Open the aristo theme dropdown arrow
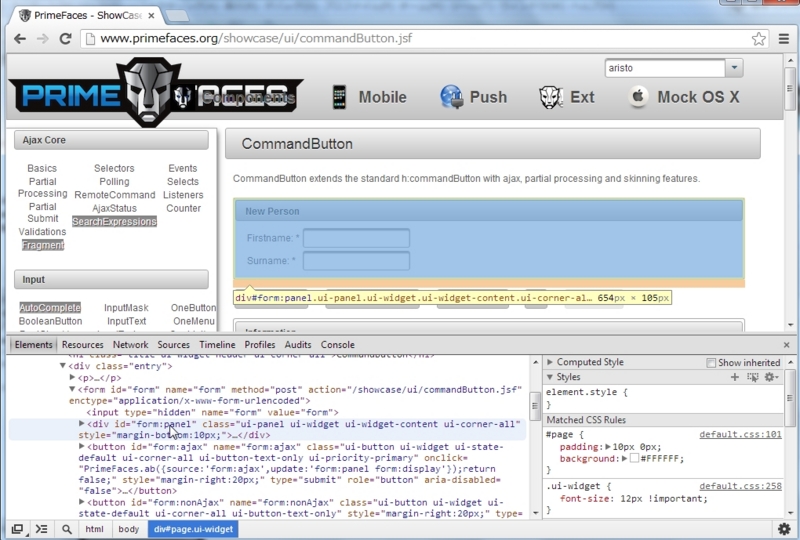 (734, 68)
